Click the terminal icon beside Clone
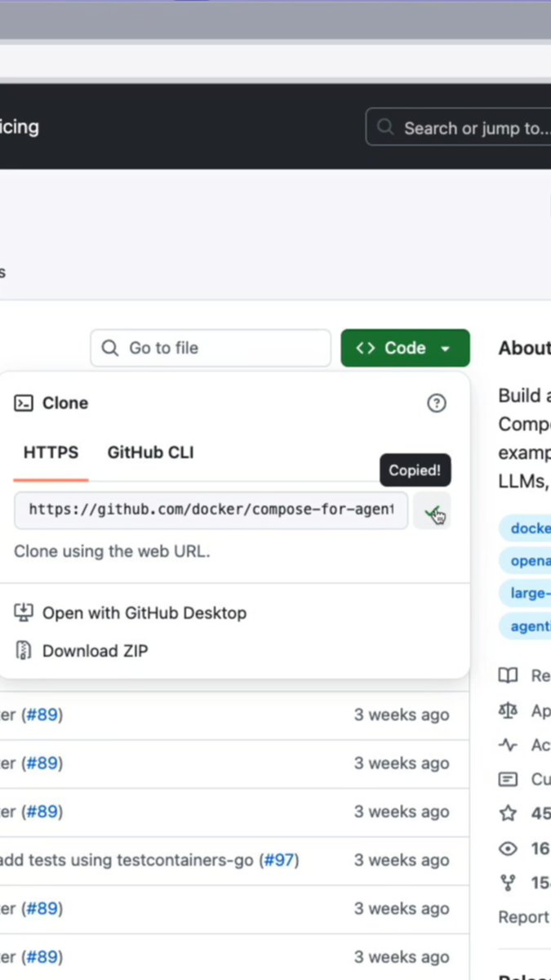Screen dimensions: 551x980 point(24,403)
